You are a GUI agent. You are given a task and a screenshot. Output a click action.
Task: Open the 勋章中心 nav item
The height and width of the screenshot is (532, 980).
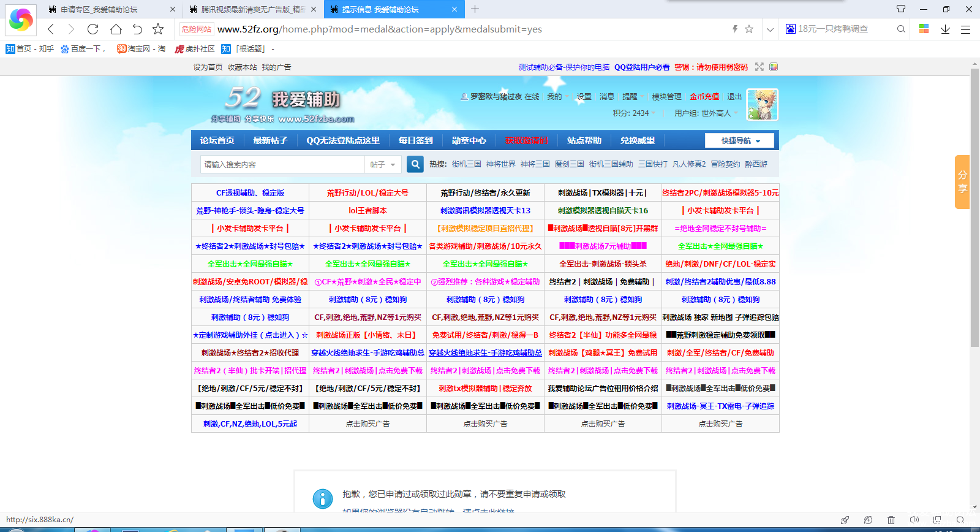469,140
